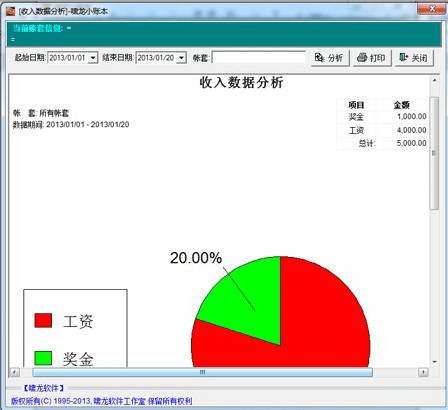Open the 起始日期 date dropdown arrow

93,58
